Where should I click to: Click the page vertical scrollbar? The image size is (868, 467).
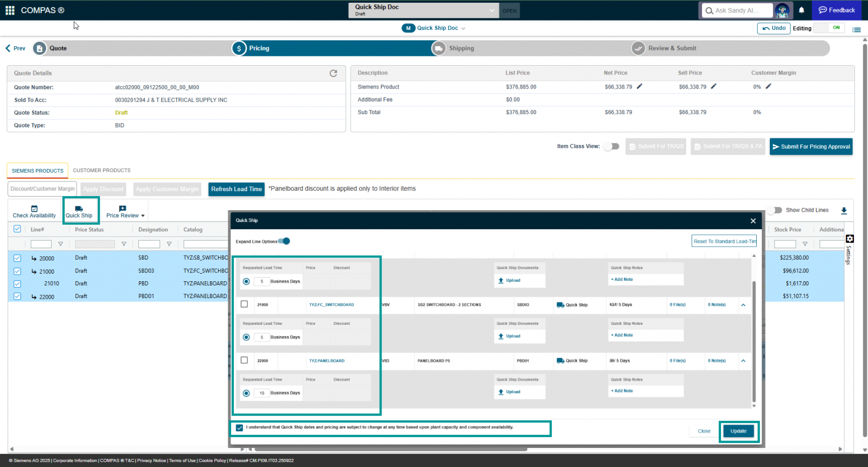865,241
